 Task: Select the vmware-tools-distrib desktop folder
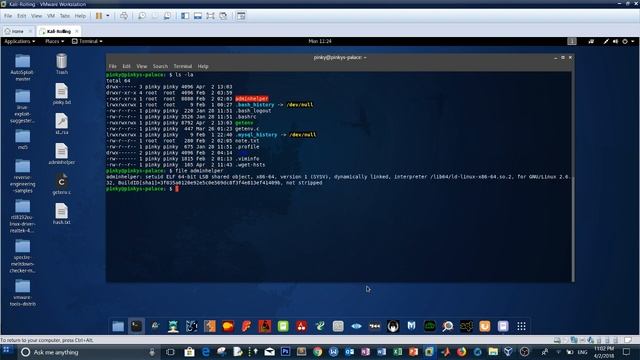coord(22,293)
